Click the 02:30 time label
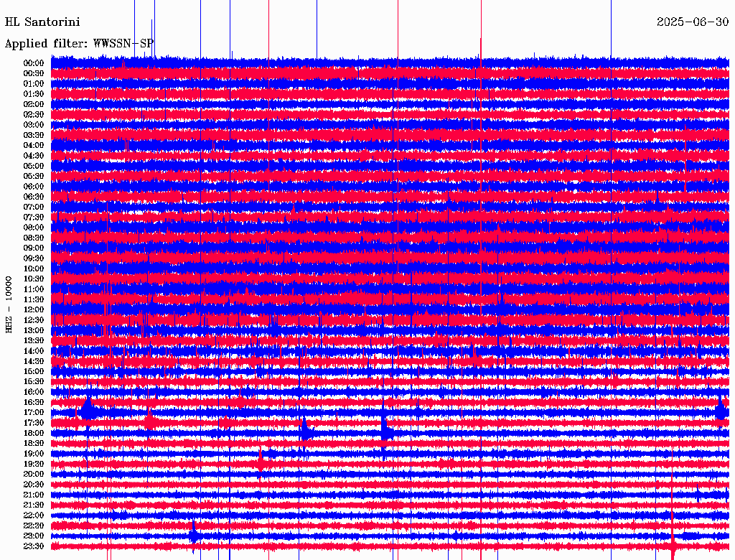Screen dimensions: 735x560 [x=34, y=115]
